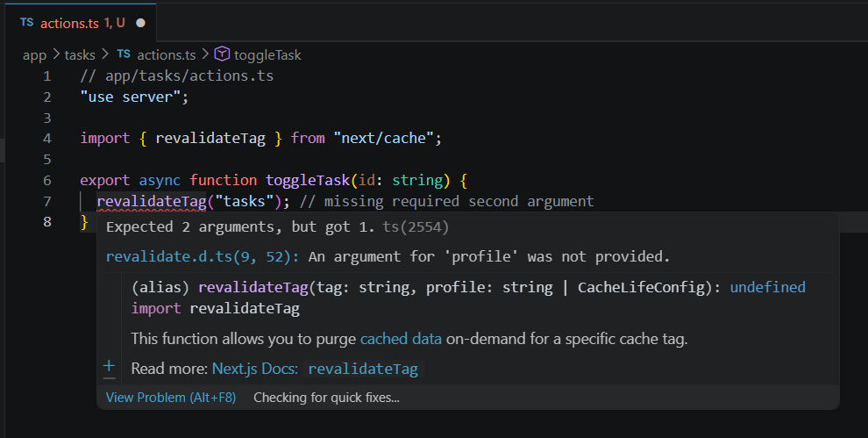The height and width of the screenshot is (438, 868).
Task: Open the Next.js Docs link
Action: coord(255,369)
